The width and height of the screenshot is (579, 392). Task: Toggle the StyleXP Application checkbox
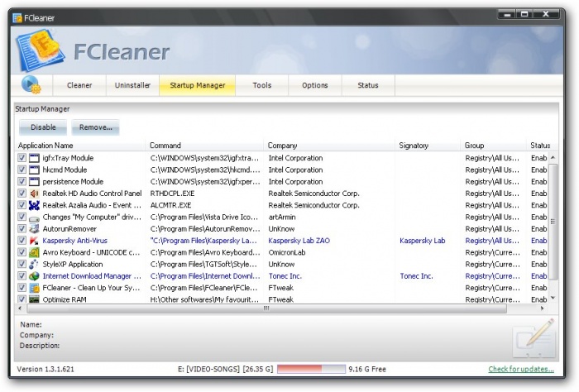[x=22, y=265]
